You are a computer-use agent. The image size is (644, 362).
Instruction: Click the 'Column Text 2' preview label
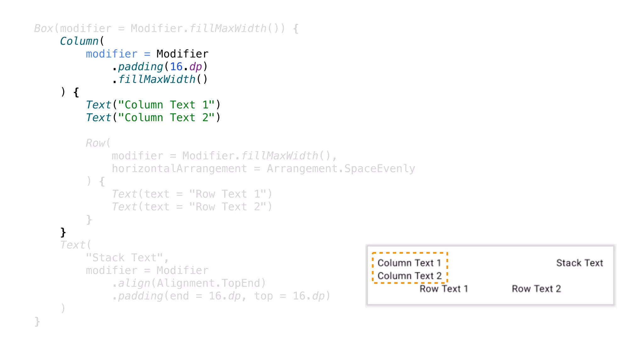(x=409, y=276)
